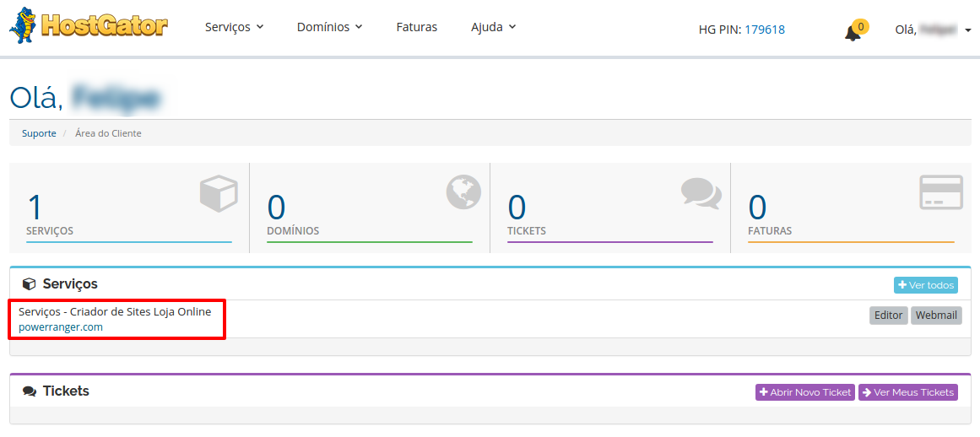The width and height of the screenshot is (980, 437).
Task: Expand the Serviços menu in navbar
Action: point(235,27)
